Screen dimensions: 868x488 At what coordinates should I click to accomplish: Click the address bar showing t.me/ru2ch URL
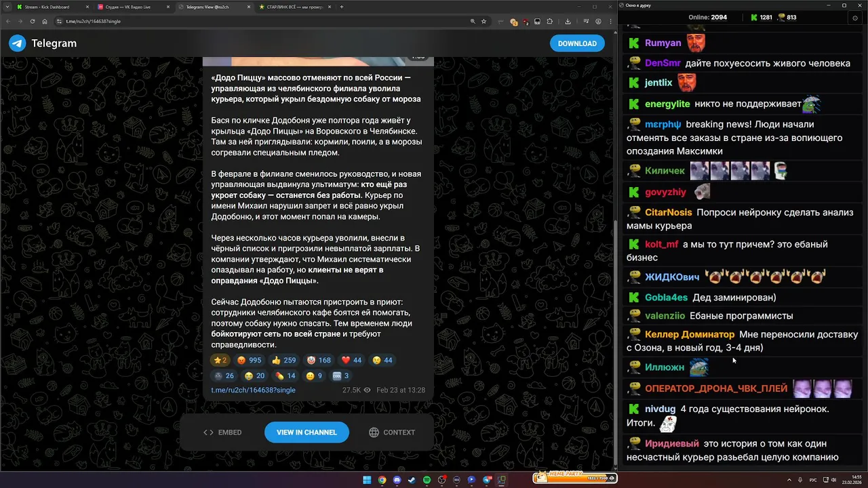pos(271,21)
